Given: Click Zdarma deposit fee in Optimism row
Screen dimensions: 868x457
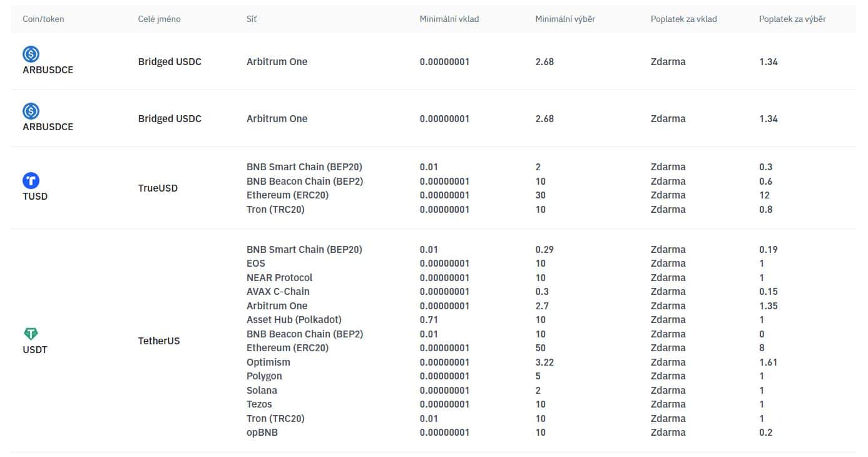Looking at the screenshot, I should (x=668, y=362).
